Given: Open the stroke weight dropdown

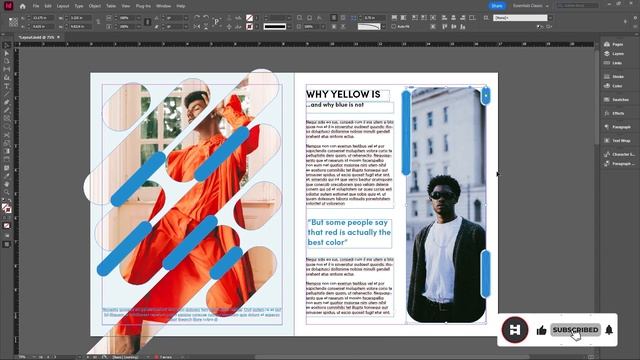Looking at the screenshot, I should [289, 18].
